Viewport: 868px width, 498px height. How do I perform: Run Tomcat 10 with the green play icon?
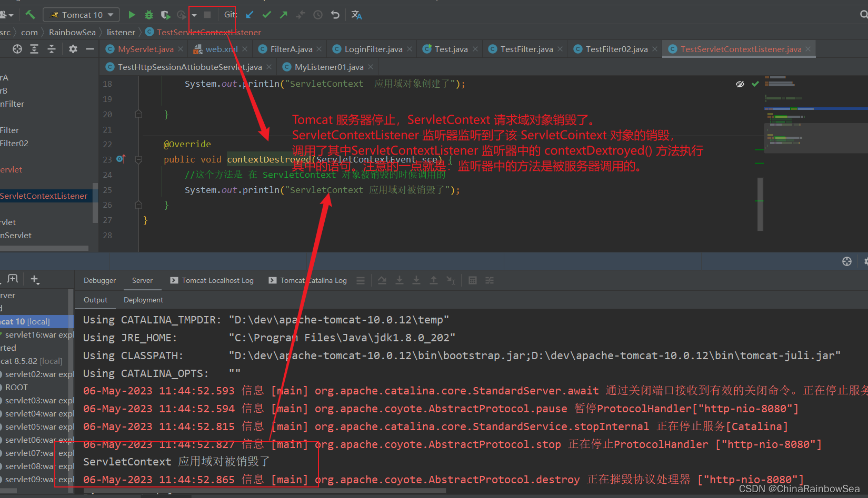pyautogui.click(x=132, y=15)
